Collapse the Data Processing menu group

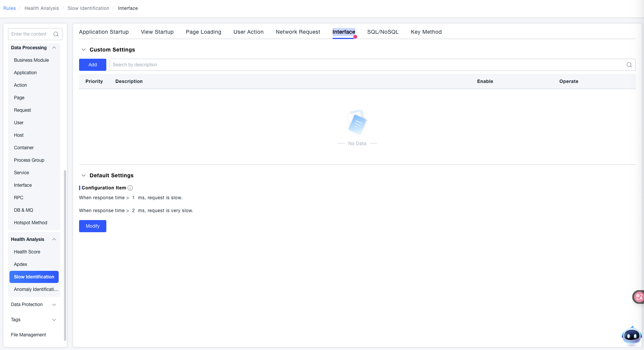tap(54, 48)
